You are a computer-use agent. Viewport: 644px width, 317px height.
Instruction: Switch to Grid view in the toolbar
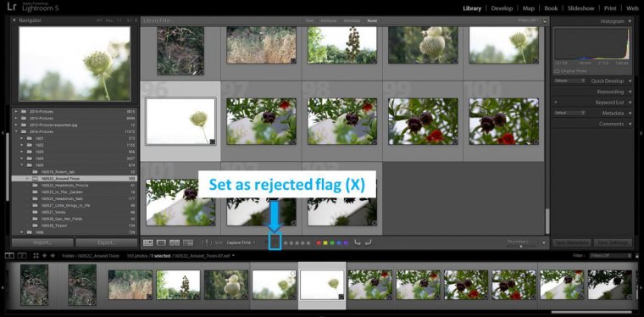[147, 242]
